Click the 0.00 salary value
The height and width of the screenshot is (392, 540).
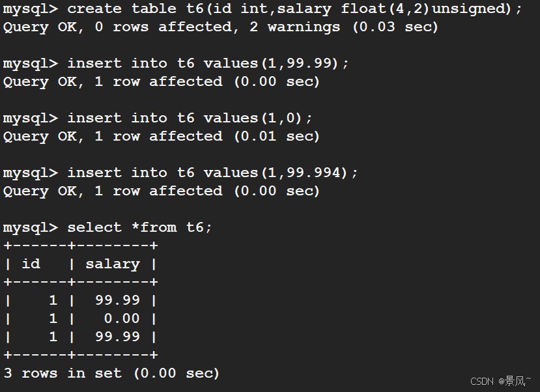[x=122, y=318]
